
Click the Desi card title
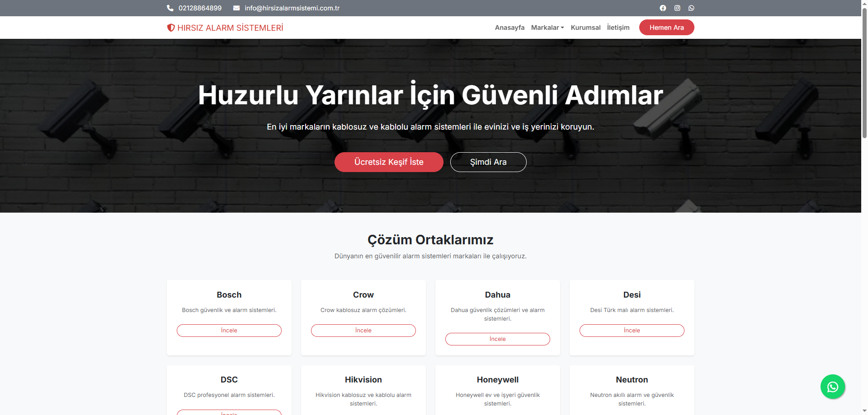click(x=632, y=295)
